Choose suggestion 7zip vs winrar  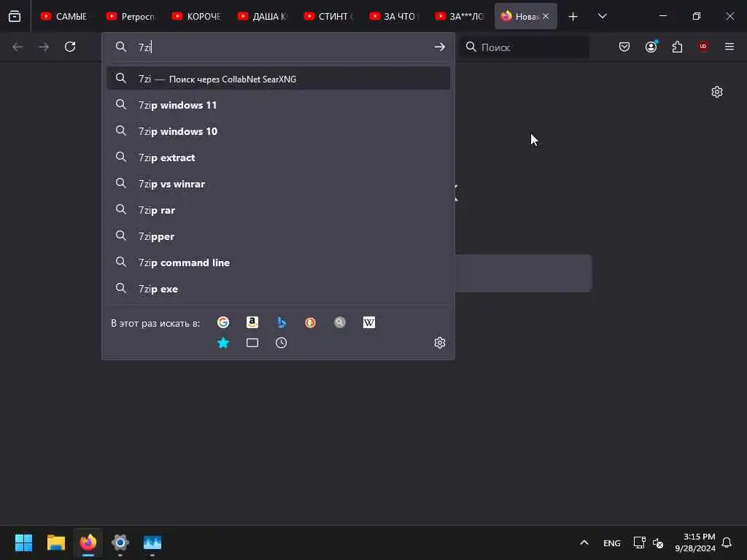point(278,183)
